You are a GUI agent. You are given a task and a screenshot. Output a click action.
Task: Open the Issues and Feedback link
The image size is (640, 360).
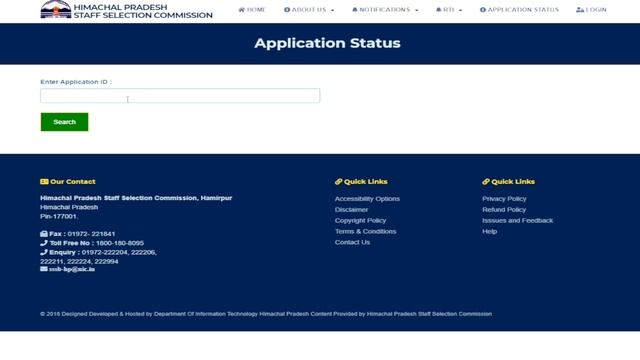(518, 220)
